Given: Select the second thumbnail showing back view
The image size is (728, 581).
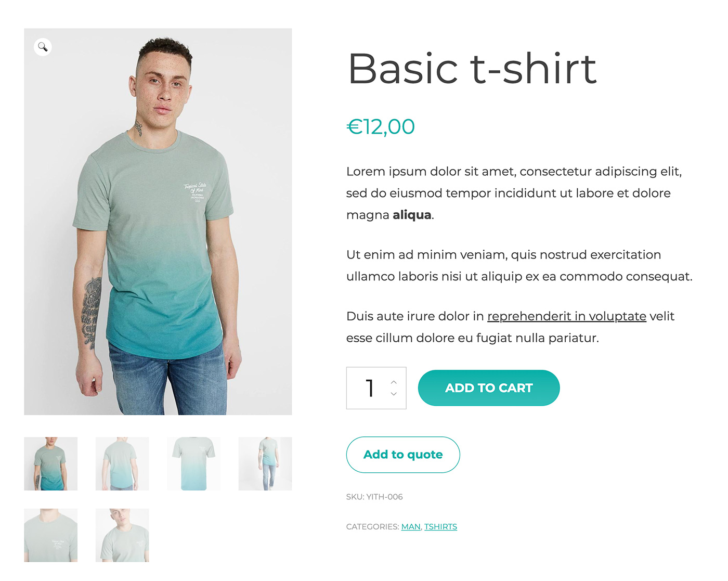Looking at the screenshot, I should tap(122, 463).
